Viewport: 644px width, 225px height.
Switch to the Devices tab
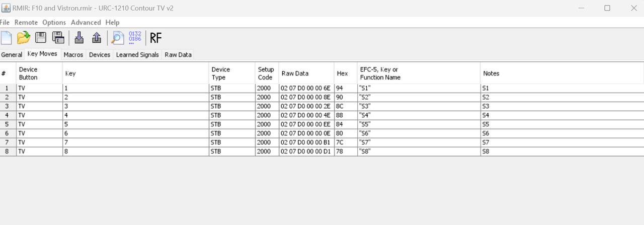[100, 55]
